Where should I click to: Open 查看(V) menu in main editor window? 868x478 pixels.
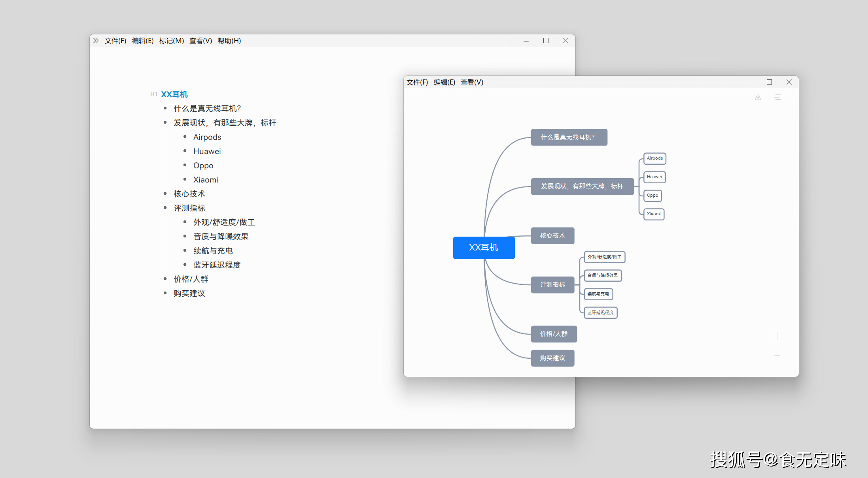(x=200, y=41)
